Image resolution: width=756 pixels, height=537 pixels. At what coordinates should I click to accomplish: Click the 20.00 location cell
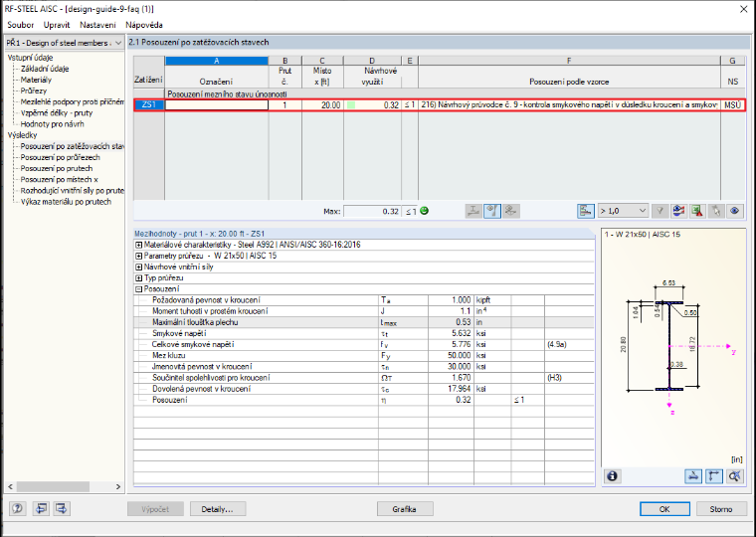(x=322, y=104)
